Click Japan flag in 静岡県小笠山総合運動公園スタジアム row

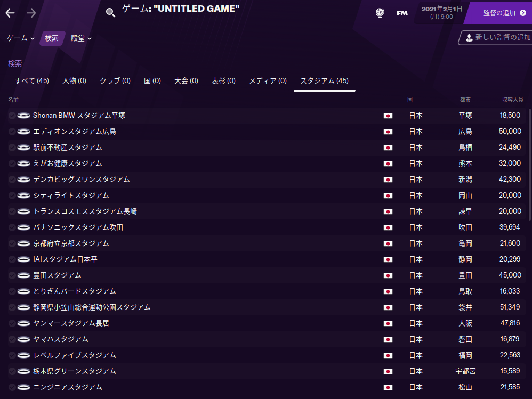click(388, 307)
